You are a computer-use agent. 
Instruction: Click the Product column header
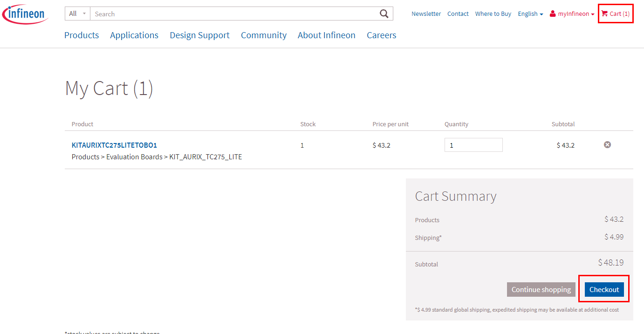(82, 124)
